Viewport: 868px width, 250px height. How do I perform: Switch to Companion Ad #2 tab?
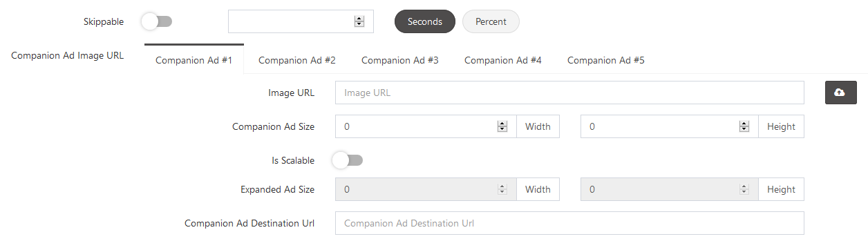tap(297, 60)
